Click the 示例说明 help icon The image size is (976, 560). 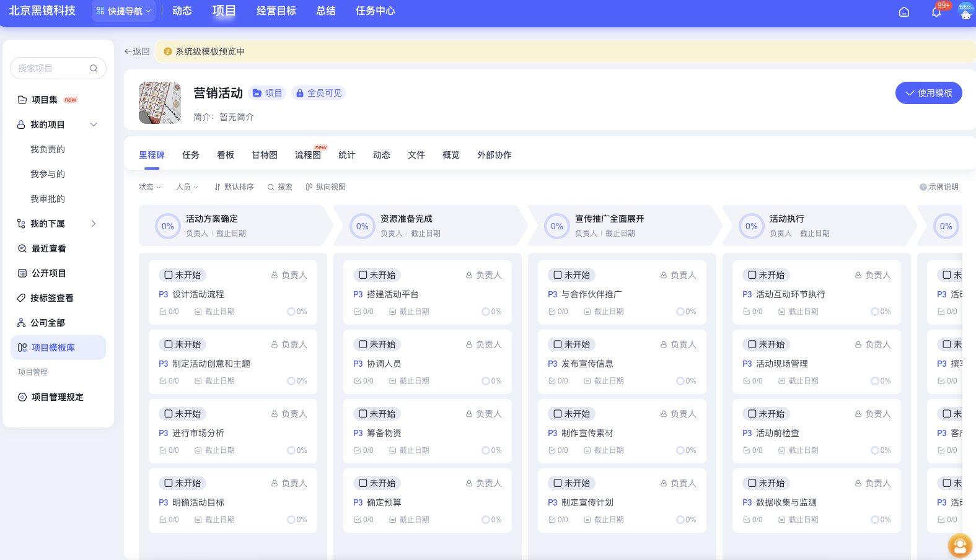[x=923, y=187]
